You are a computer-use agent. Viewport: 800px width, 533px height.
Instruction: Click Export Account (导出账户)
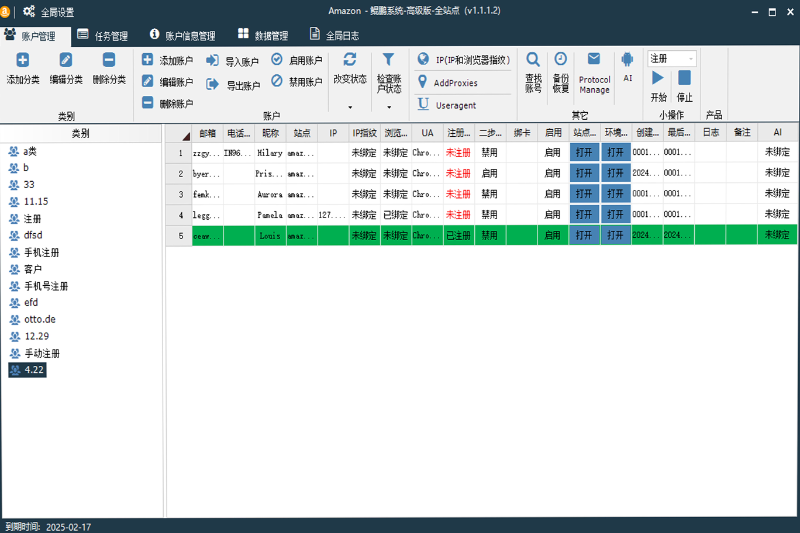(x=233, y=85)
